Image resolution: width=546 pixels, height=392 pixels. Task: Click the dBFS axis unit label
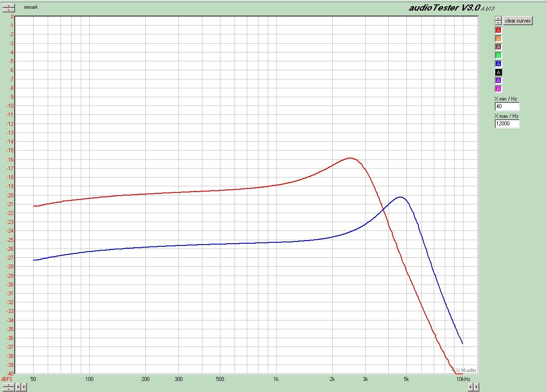7,379
